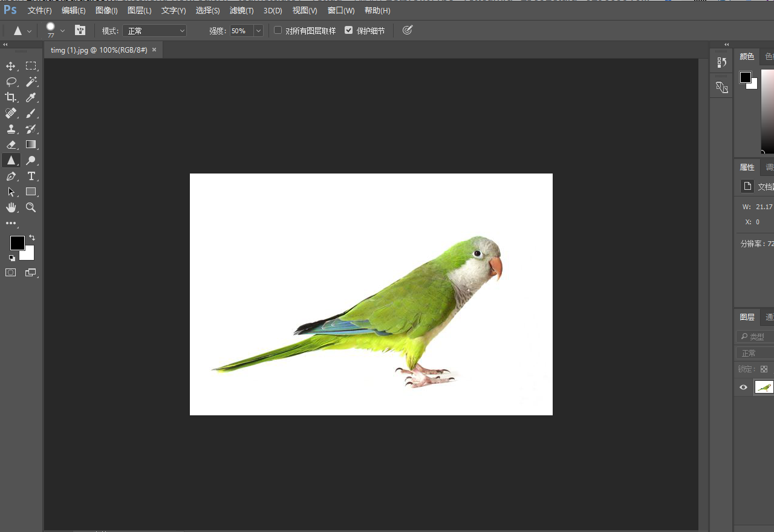Select the Lasso tool
Image resolution: width=774 pixels, height=532 pixels.
(x=11, y=82)
